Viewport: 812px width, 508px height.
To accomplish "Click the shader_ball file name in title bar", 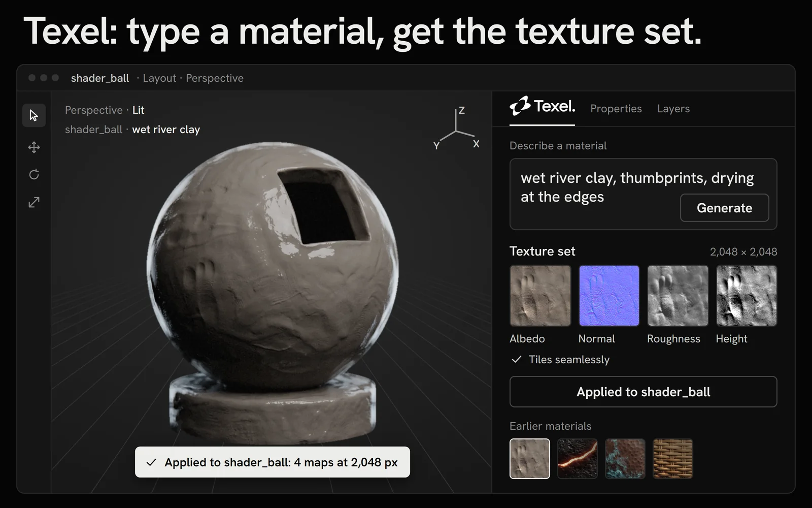I will pyautogui.click(x=100, y=78).
